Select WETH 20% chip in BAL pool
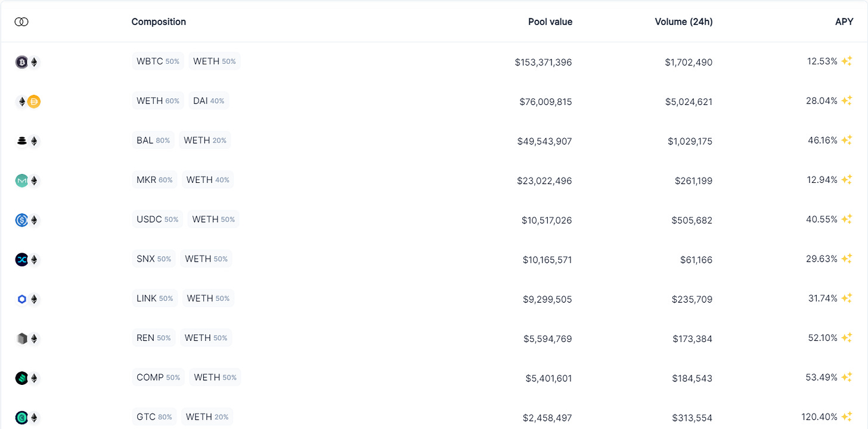The width and height of the screenshot is (868, 429). point(205,141)
